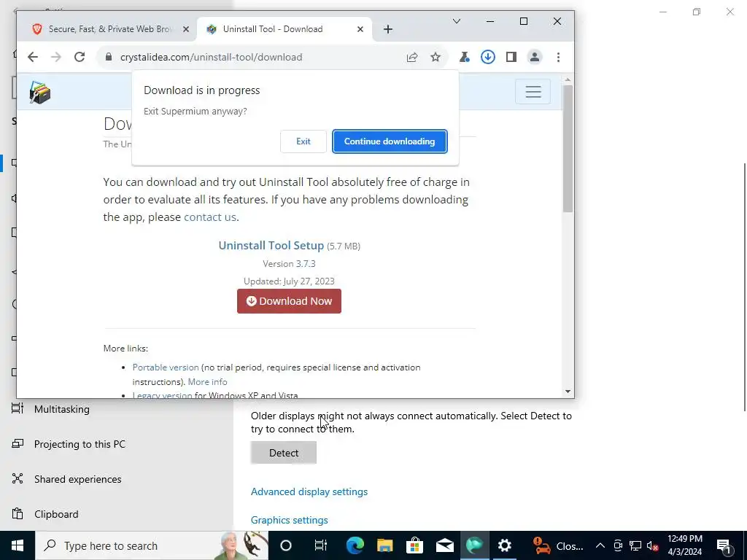Click the page scrollbar thumb
Image resolution: width=747 pixels, height=560 pixels.
[568, 149]
